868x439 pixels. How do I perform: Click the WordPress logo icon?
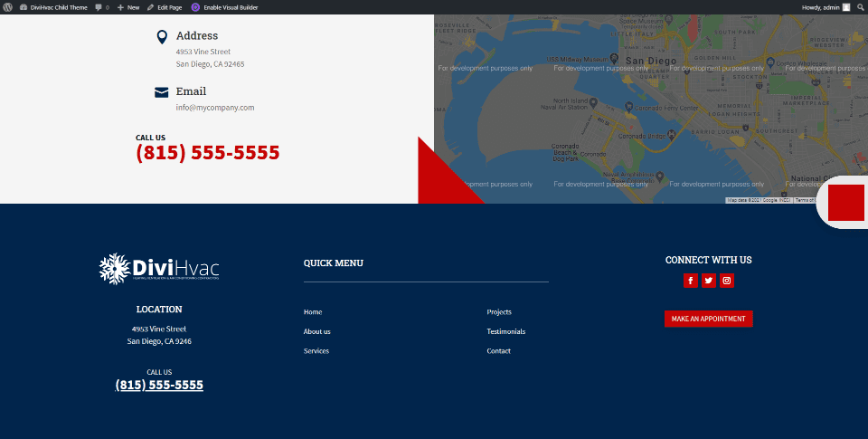click(8, 7)
